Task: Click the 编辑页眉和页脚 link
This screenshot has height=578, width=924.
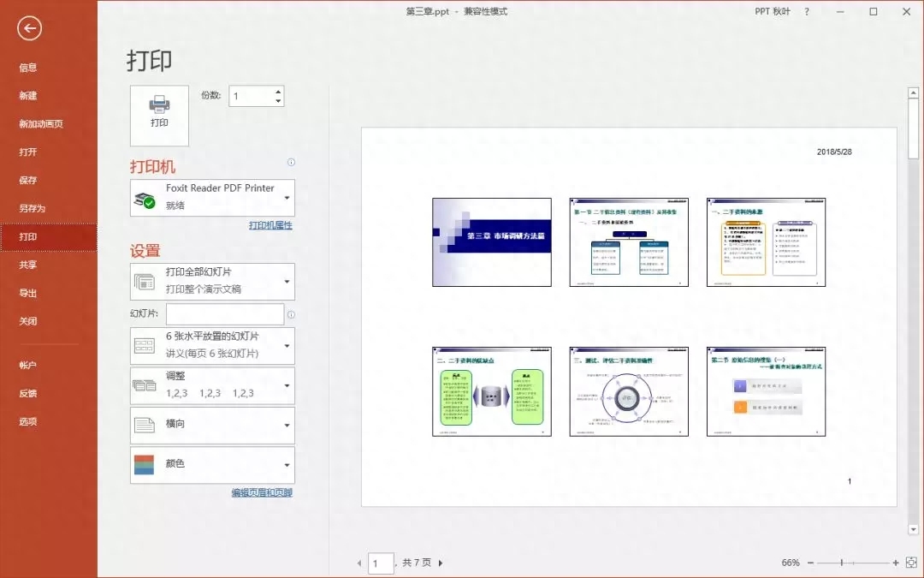Action: coord(262,493)
